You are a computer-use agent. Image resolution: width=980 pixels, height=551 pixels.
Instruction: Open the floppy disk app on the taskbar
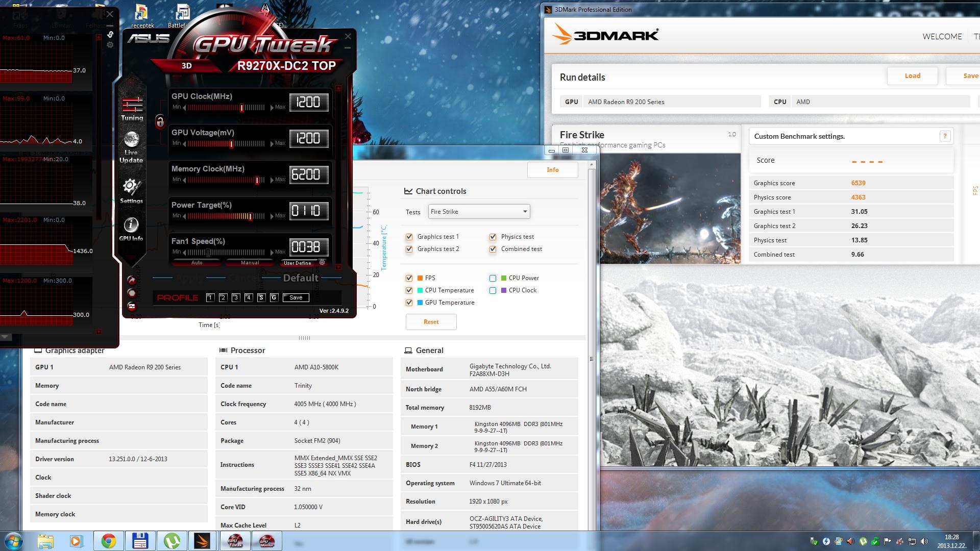(140, 541)
